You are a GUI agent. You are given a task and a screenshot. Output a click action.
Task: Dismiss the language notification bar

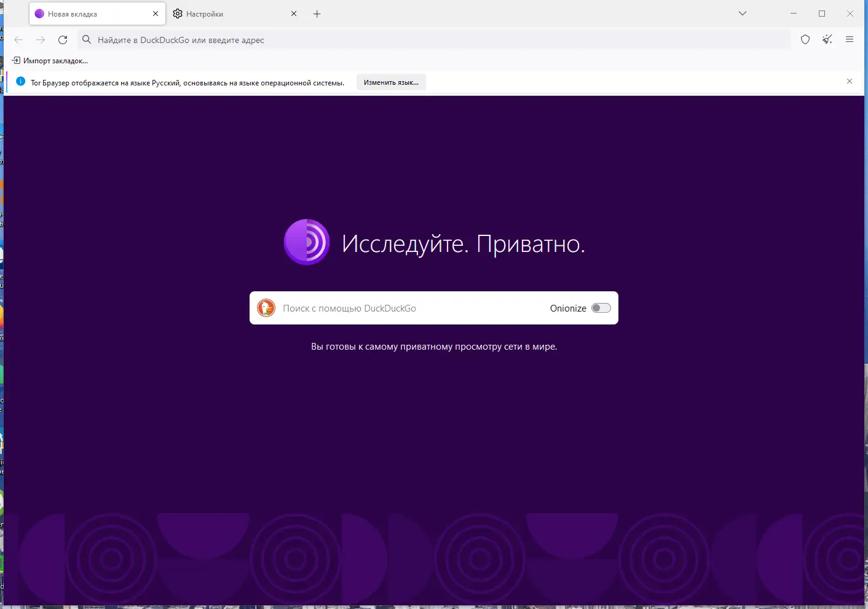pos(850,81)
